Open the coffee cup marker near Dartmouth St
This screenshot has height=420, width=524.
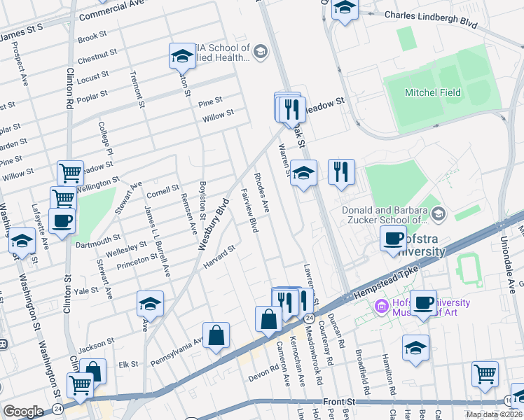[x=62, y=223]
